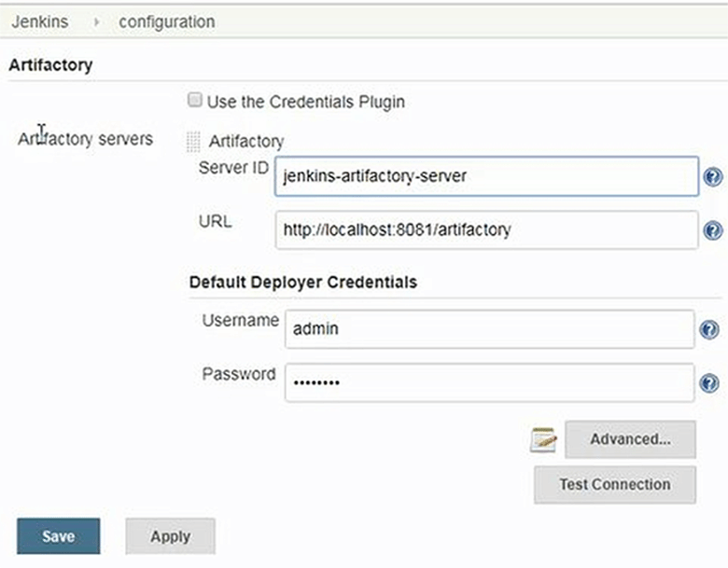Viewport: 728px width, 568px height.
Task: Open the configuration breadcrumb link
Action: [x=167, y=21]
